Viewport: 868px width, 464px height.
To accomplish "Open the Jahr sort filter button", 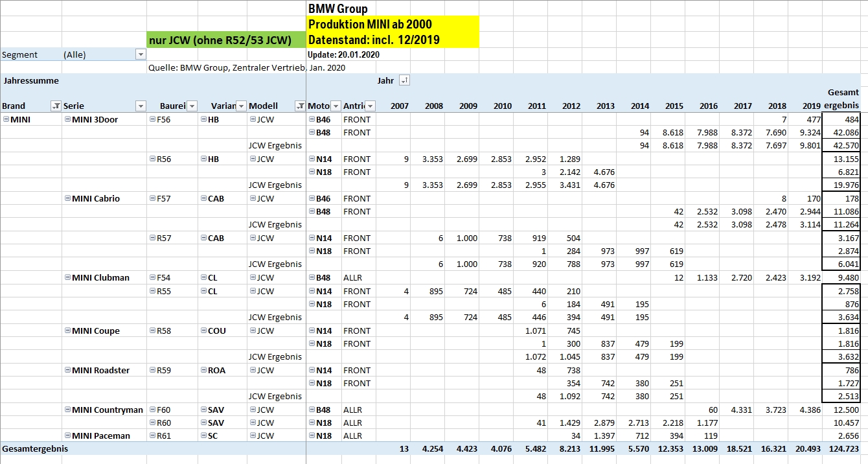I will coord(404,80).
